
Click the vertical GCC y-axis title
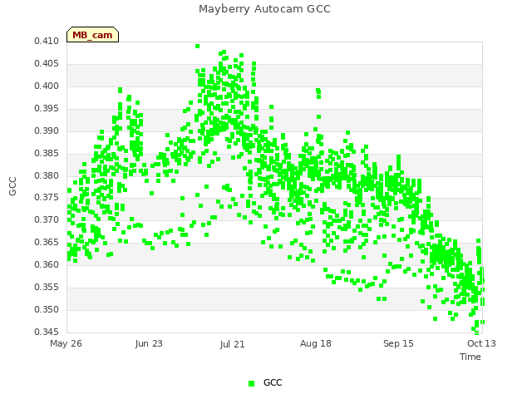[12, 186]
